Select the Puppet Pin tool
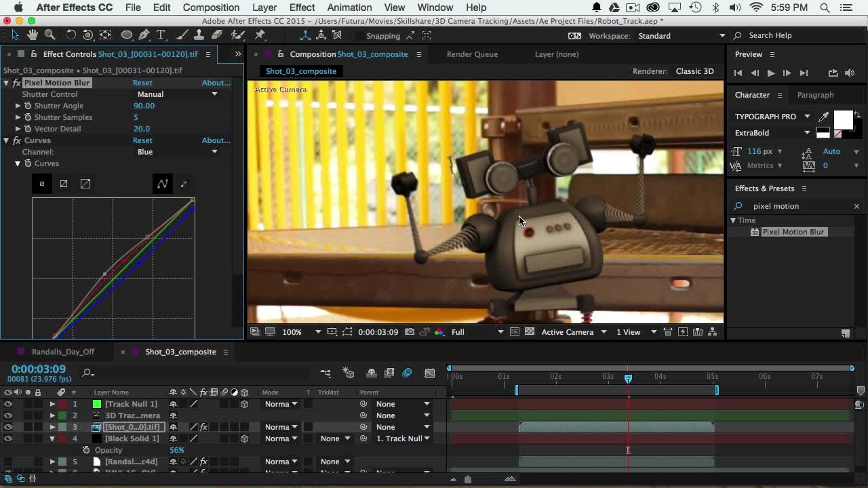868x488 pixels. coord(260,35)
